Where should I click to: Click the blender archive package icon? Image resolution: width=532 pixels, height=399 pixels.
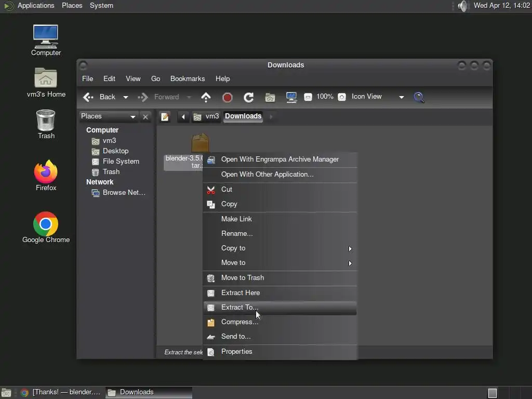[x=200, y=143]
